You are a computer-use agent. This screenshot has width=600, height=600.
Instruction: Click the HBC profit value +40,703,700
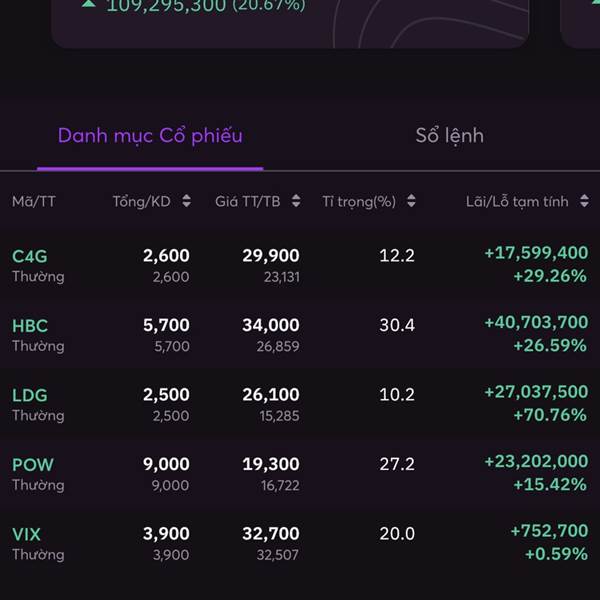tap(536, 323)
